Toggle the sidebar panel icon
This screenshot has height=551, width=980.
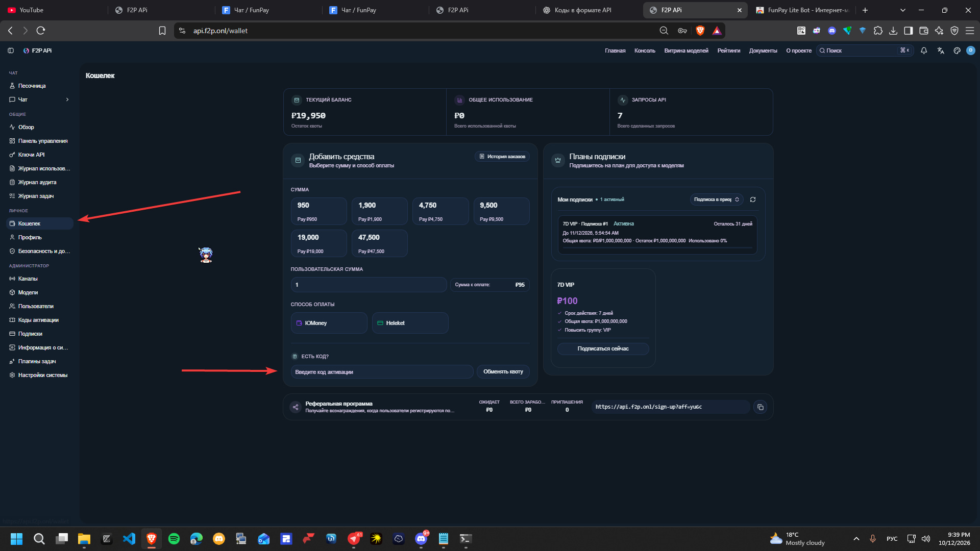[11, 51]
